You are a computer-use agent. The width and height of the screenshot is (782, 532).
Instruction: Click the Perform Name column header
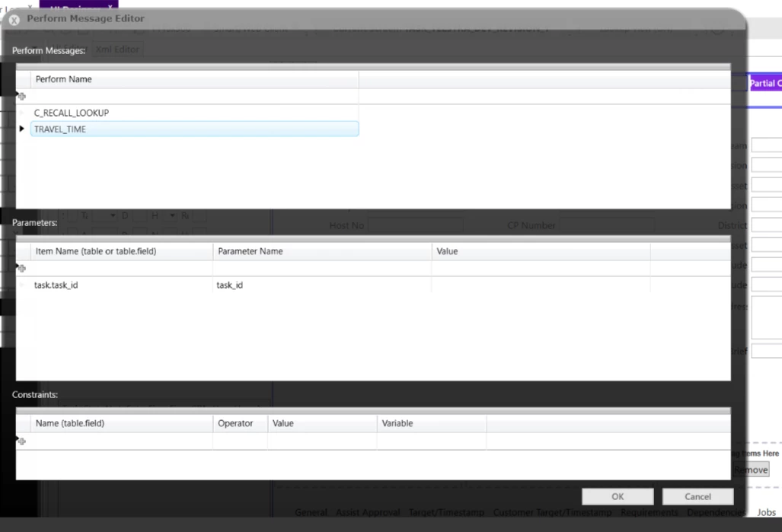(x=194, y=79)
